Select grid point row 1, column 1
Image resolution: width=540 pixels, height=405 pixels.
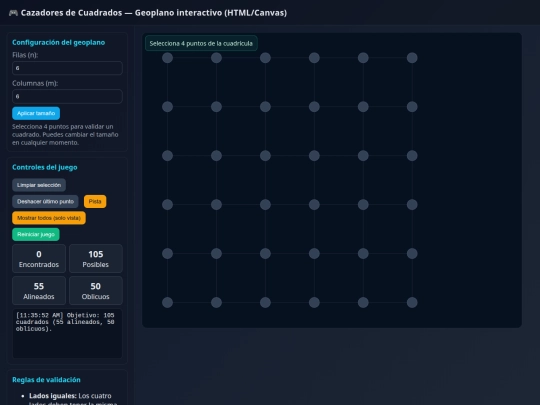167,58
